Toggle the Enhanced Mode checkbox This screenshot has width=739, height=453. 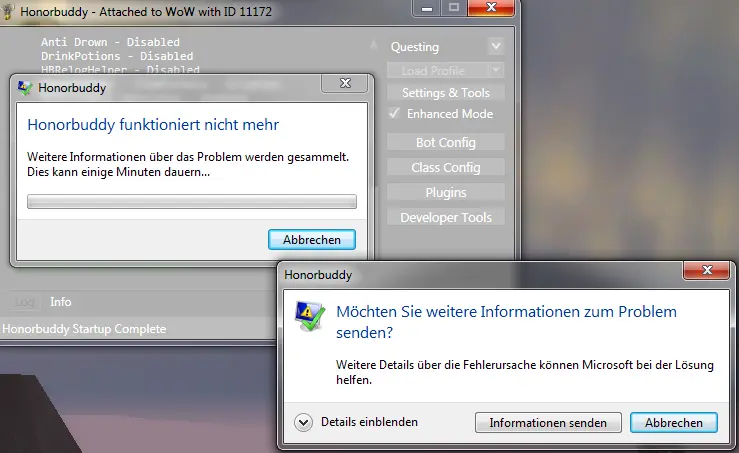(395, 114)
